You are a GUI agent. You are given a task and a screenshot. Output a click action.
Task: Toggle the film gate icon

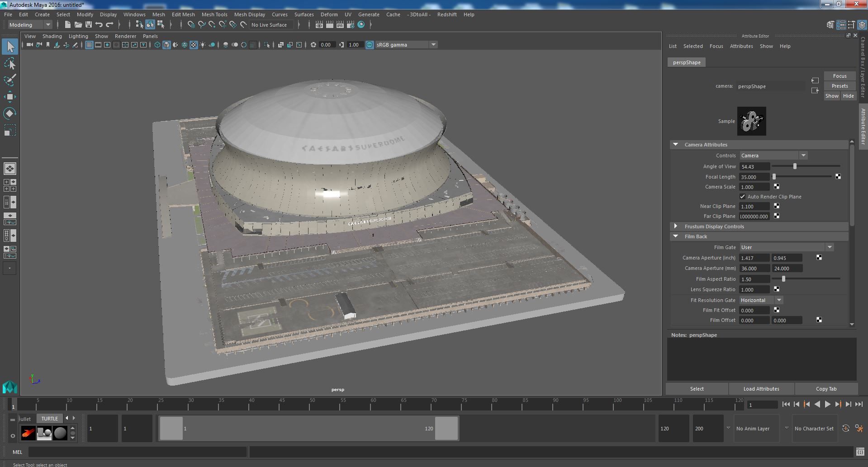[x=98, y=45]
